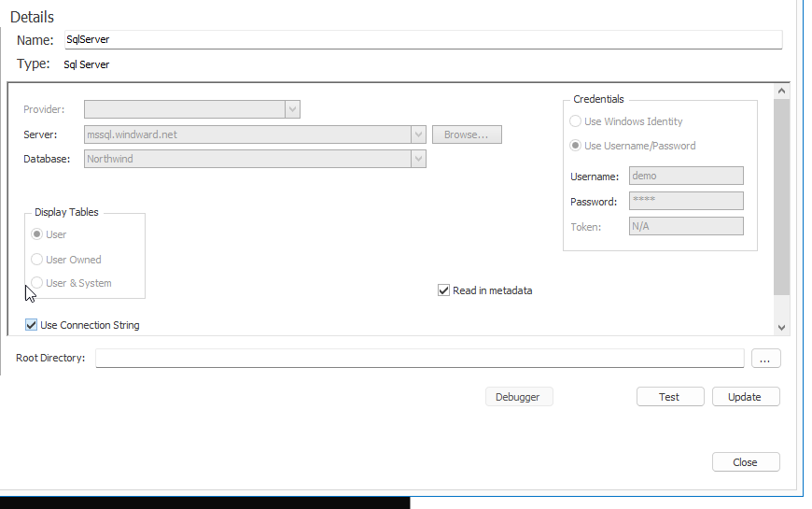Click the Credentials group label

pos(598,99)
